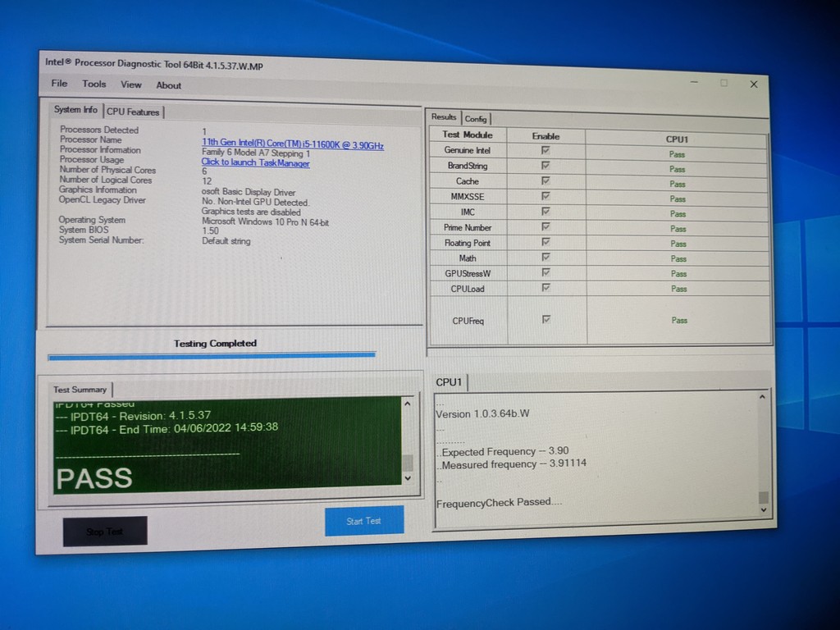This screenshot has height=630, width=840.
Task: Click the Testing Completed status label
Action: [x=215, y=344]
